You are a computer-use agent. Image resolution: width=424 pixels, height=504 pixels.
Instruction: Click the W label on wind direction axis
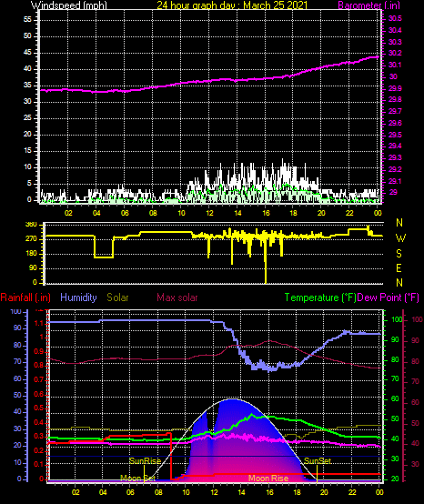pyautogui.click(x=400, y=238)
